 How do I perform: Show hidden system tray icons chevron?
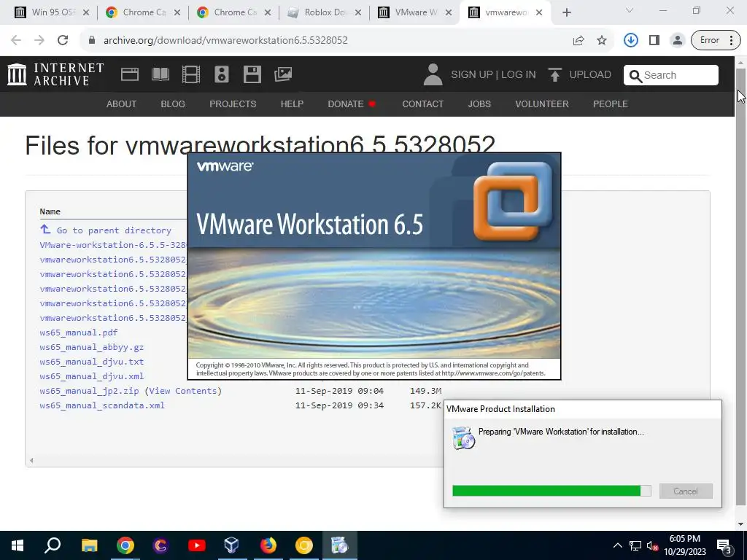coord(617,545)
